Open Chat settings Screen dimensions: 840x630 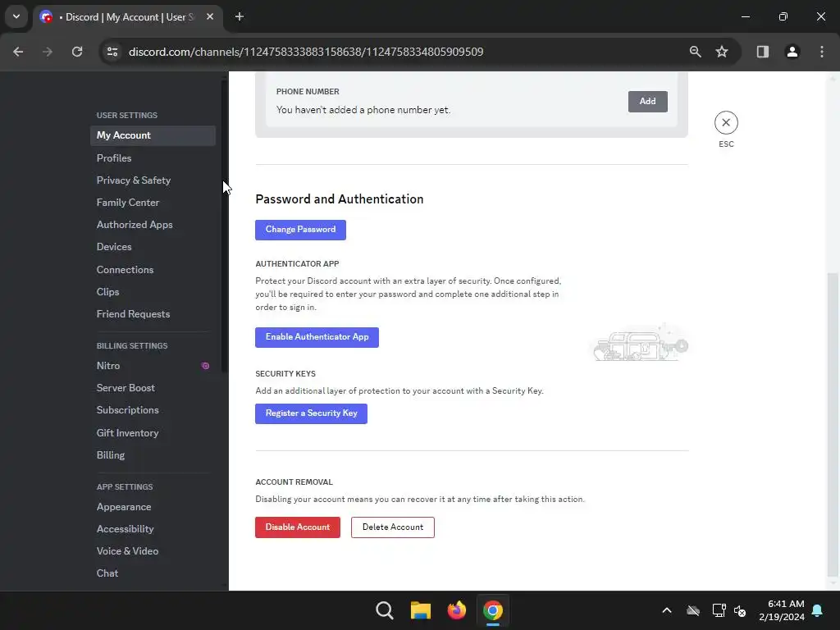tap(153, 573)
